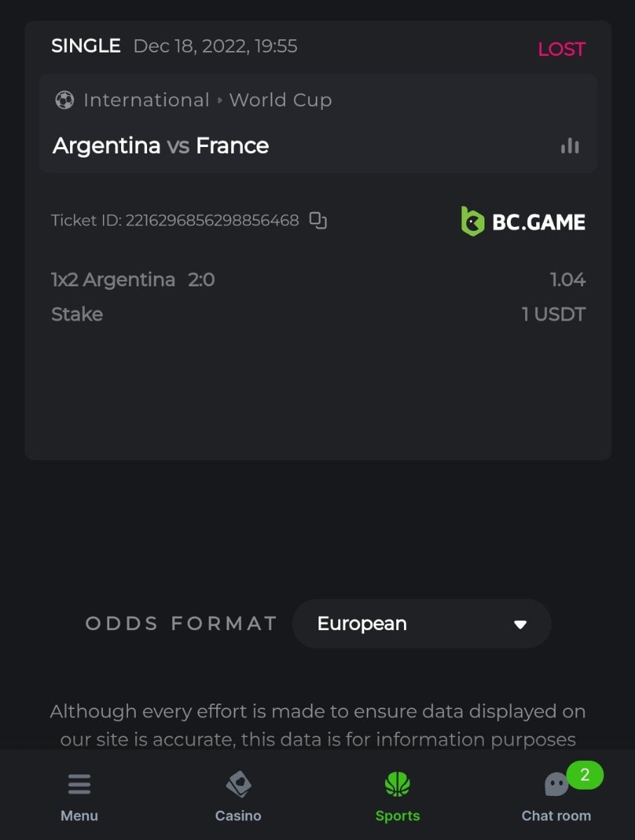The height and width of the screenshot is (840, 635).
Task: Click chat notification badge showing 2
Action: point(585,775)
